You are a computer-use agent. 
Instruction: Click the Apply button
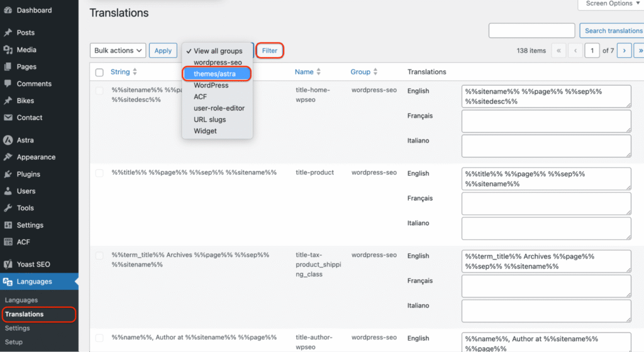163,50
